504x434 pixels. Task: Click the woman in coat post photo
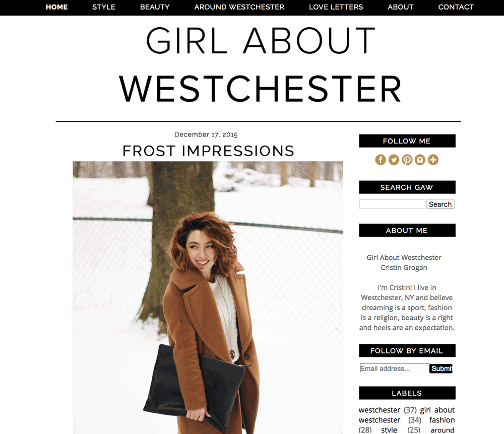click(208, 298)
